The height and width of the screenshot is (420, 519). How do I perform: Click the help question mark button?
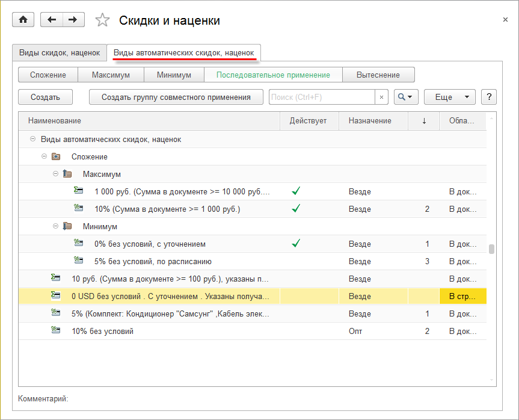pos(488,97)
